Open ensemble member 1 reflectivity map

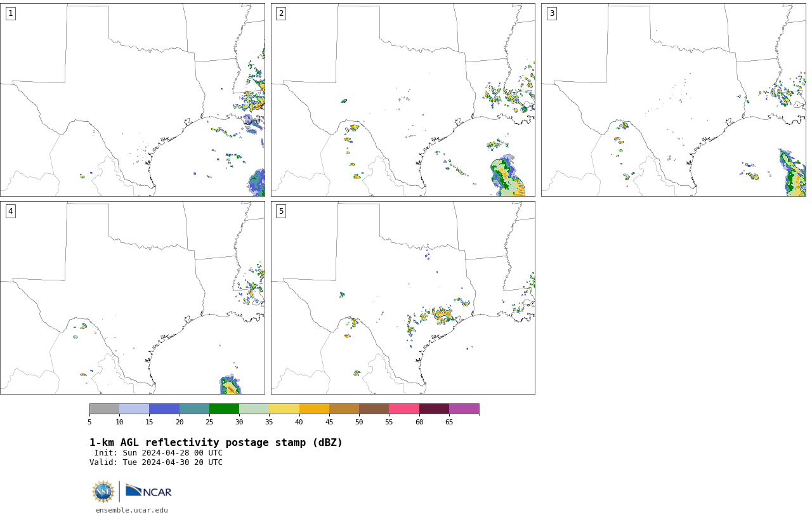click(x=133, y=100)
